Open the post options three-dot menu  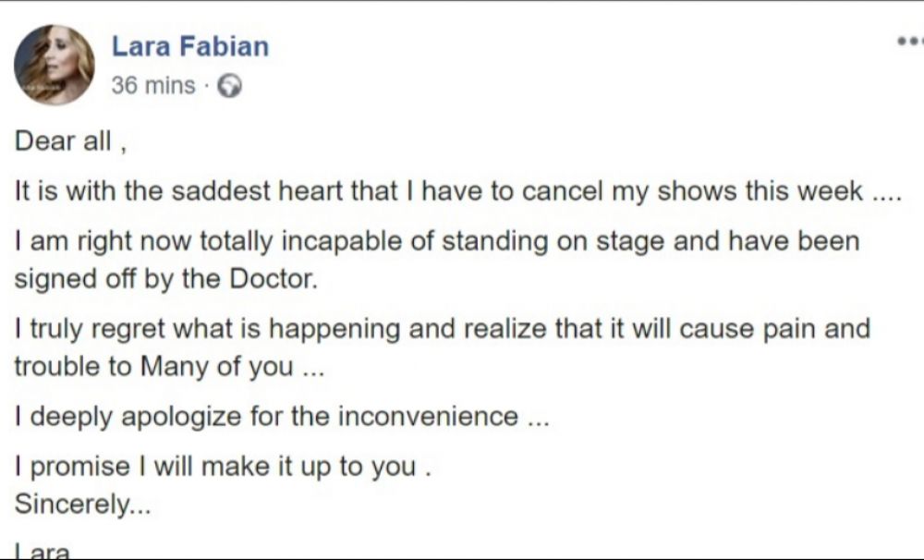(x=910, y=42)
